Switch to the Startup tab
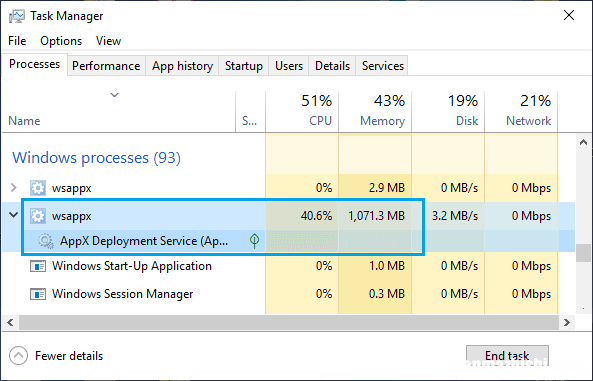Viewport: 593px width, 381px height. coord(244,66)
